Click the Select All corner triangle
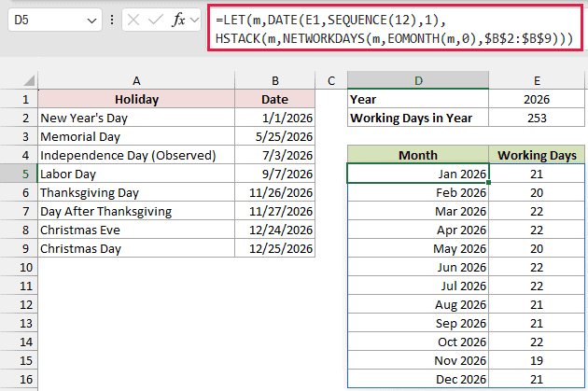 (29, 80)
